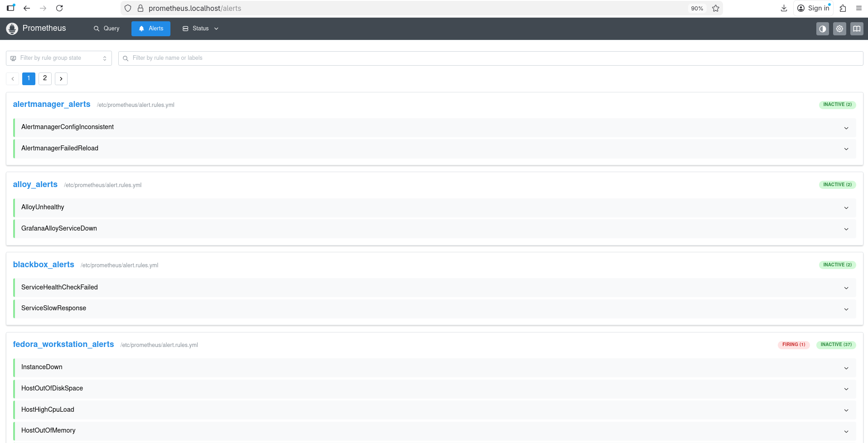Image resolution: width=868 pixels, height=443 pixels.
Task: Go to previous page of alert groups
Action: coord(13,79)
